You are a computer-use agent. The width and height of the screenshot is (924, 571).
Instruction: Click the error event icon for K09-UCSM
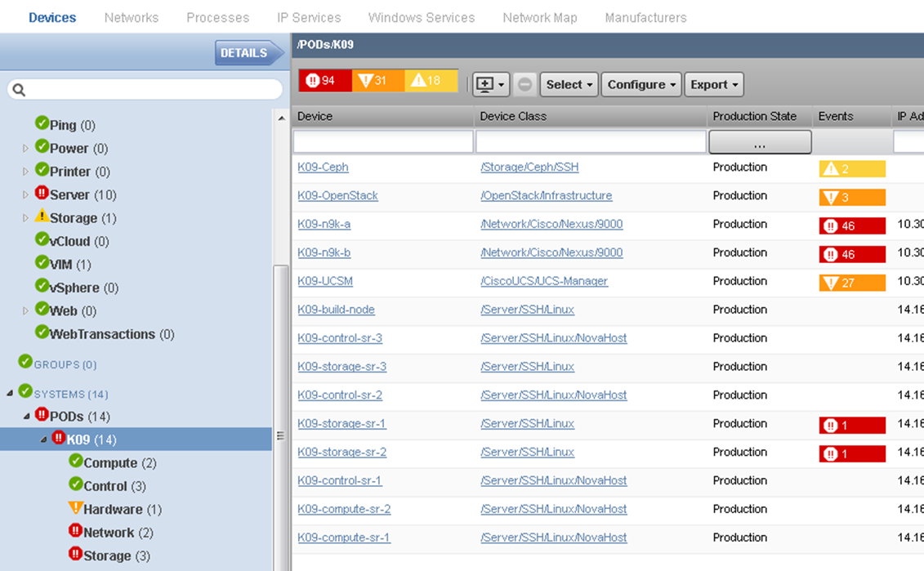coord(831,283)
